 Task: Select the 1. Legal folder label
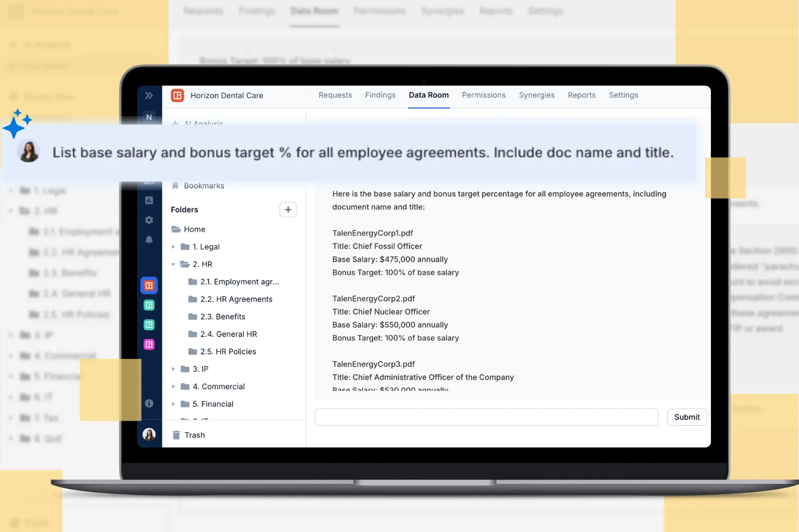[206, 247]
